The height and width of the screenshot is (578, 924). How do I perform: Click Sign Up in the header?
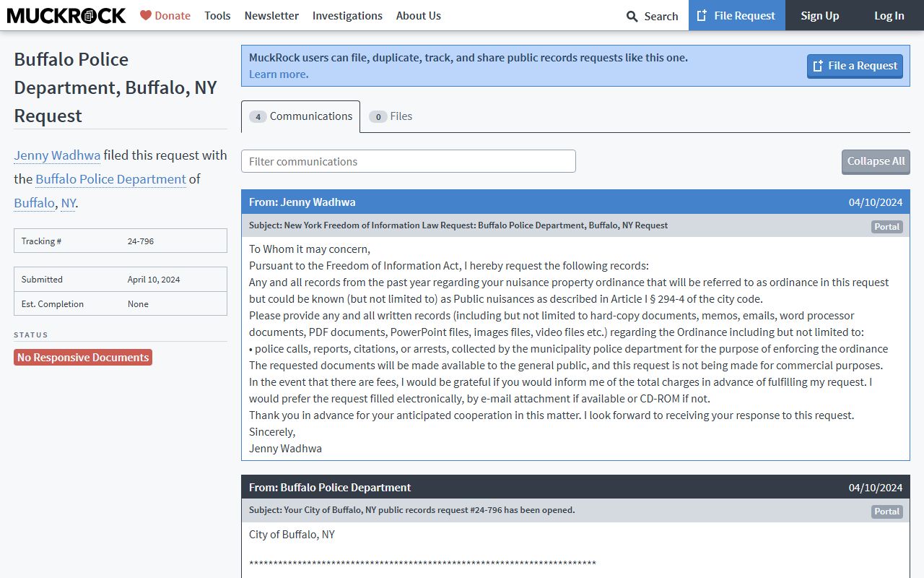point(820,15)
